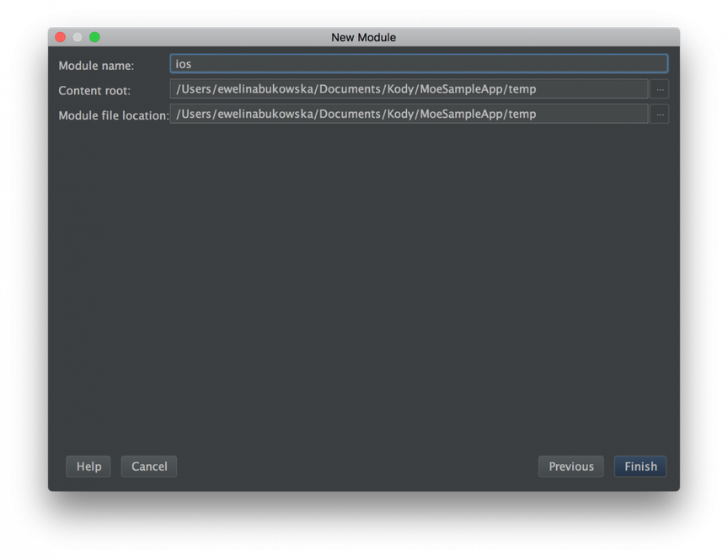Click the "Module name:" label
This screenshot has height=560, width=728.
coord(96,66)
